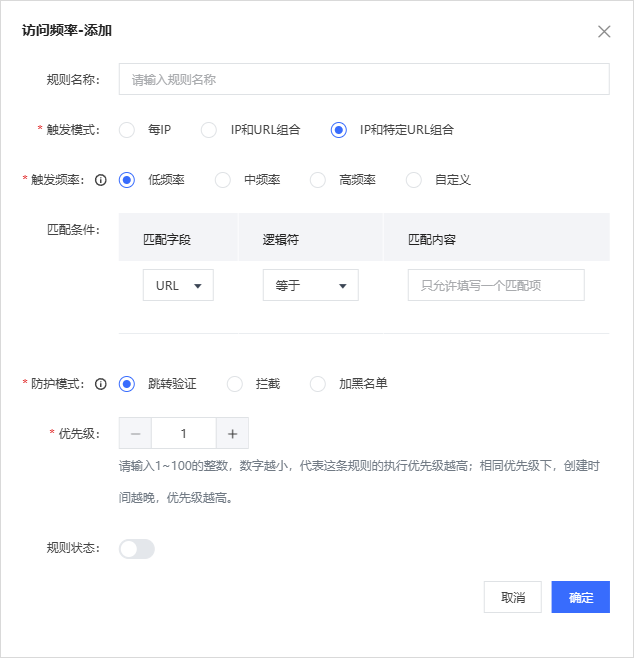Increase priority with the plus button

[232, 433]
